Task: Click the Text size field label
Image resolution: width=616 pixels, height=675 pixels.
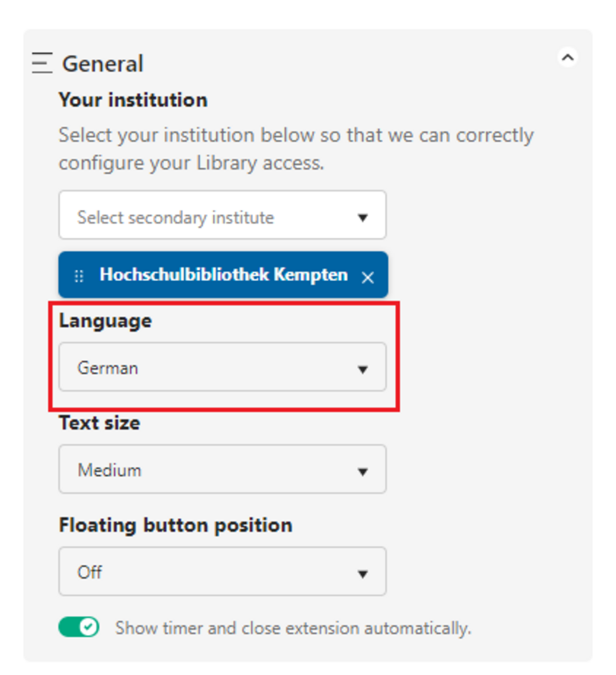Action: pyautogui.click(x=100, y=423)
